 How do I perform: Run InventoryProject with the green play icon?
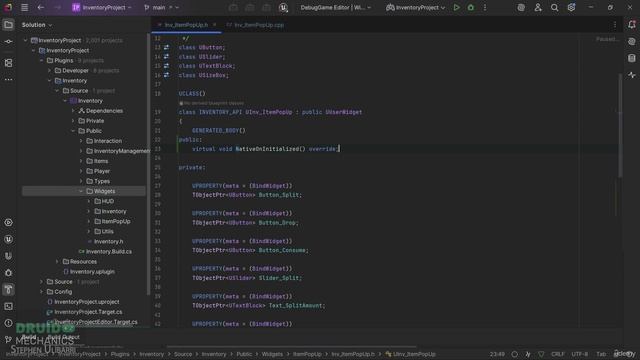click(456, 7)
